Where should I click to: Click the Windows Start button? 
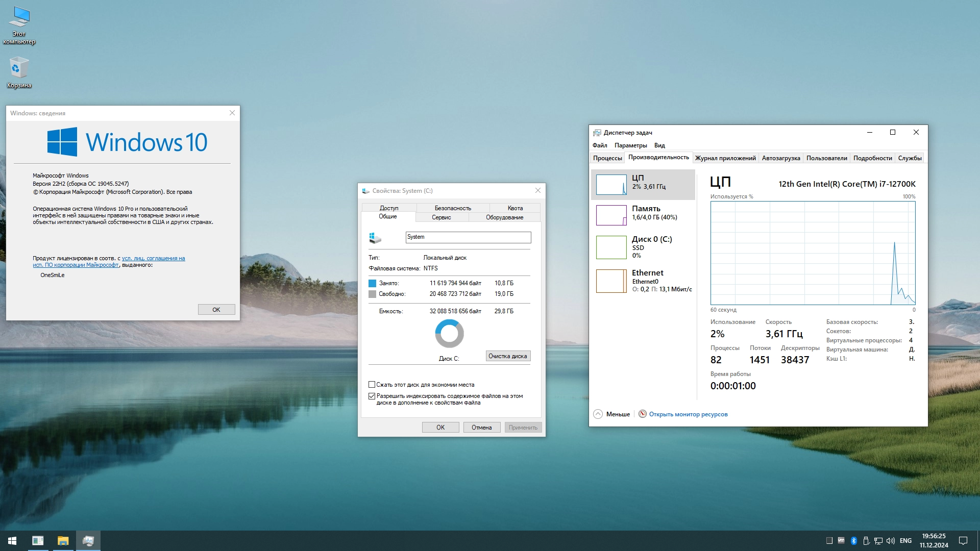[x=12, y=541]
